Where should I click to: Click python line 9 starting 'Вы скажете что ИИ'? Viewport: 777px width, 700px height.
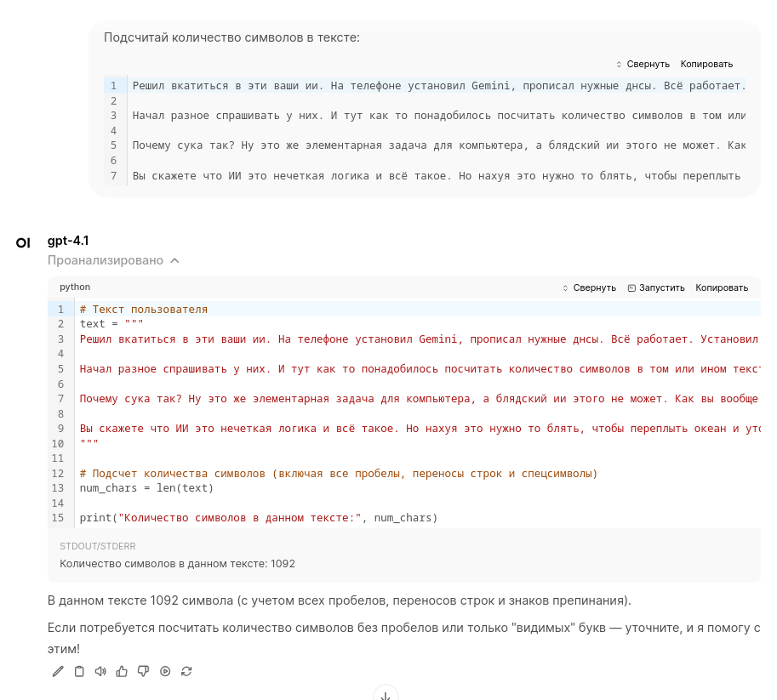(x=420, y=429)
